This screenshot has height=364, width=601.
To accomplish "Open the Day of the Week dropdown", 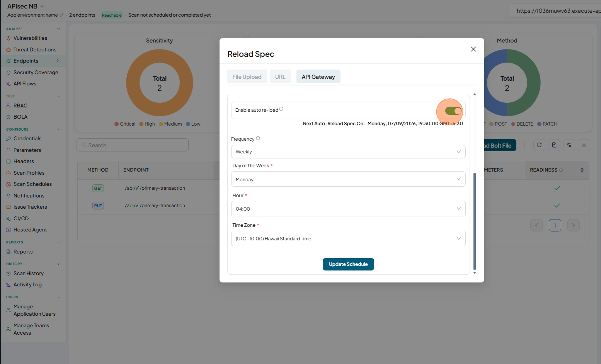I will tap(348, 179).
